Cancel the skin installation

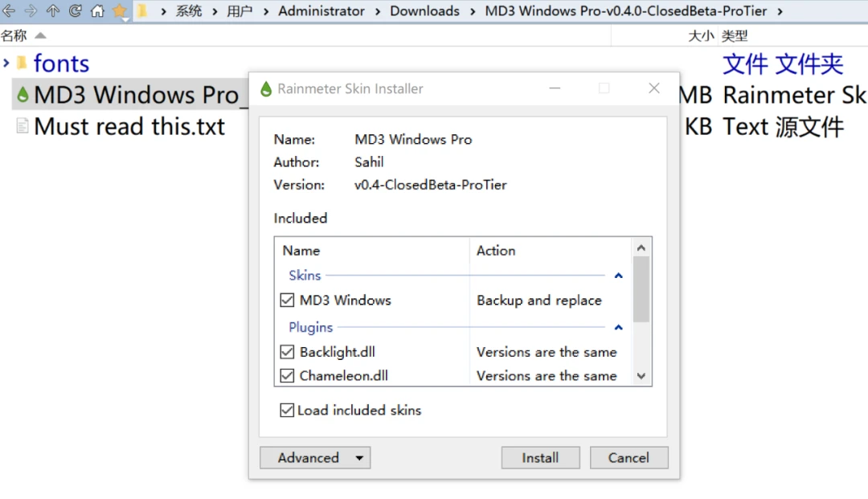coord(628,458)
